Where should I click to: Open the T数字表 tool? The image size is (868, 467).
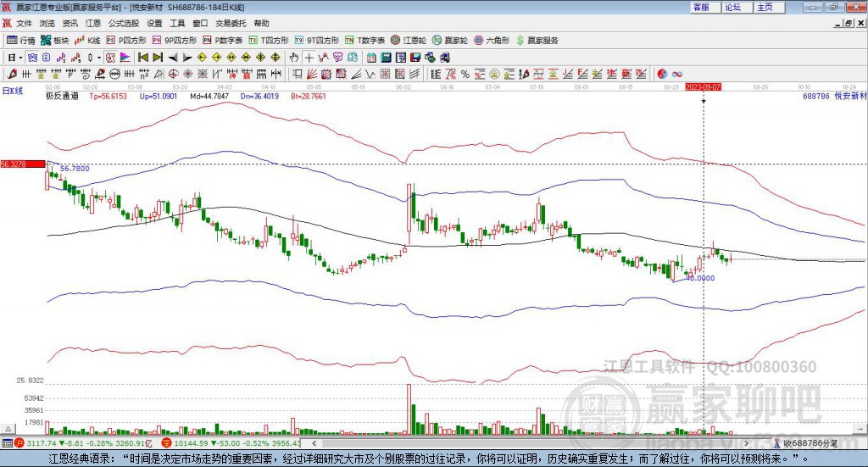point(364,41)
